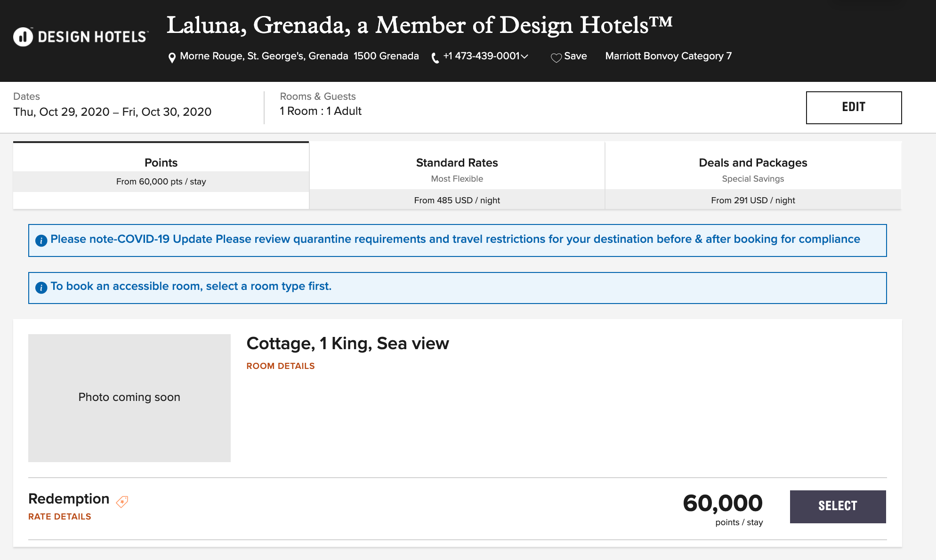Click the 1 Room : 1 Adult field
Image resolution: width=936 pixels, height=560 pixels.
pyautogui.click(x=321, y=111)
